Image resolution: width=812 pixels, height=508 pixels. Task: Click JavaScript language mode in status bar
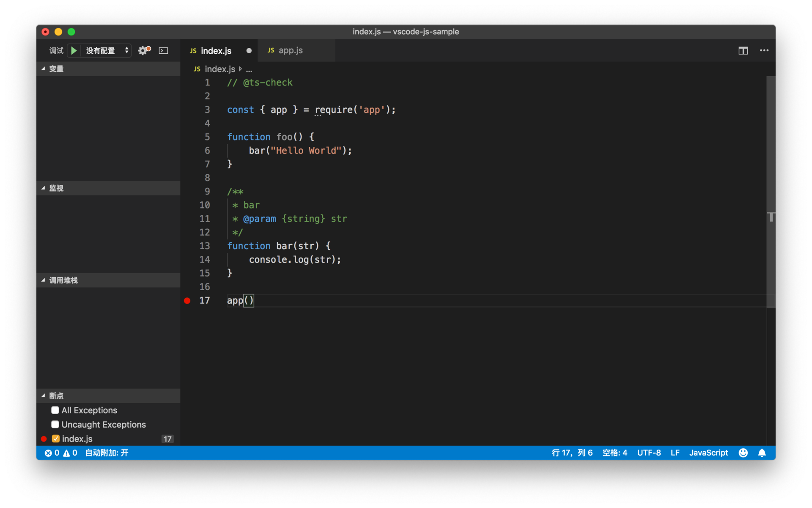(x=708, y=453)
